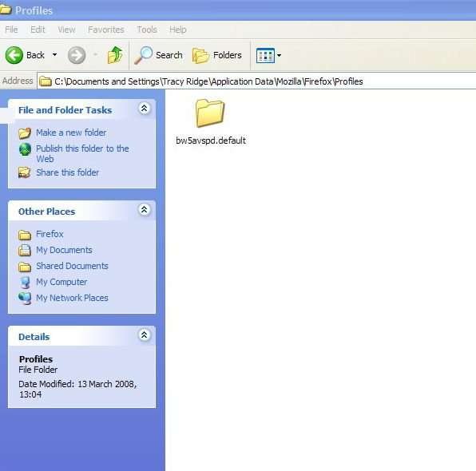Collapse the File and Folder Tasks panel

tap(145, 109)
